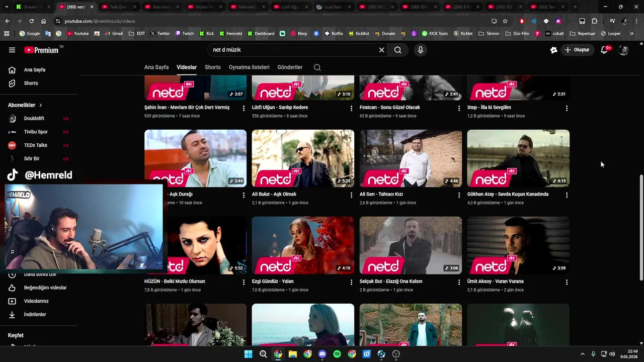Open options for Şahin İnan video

[244, 108]
